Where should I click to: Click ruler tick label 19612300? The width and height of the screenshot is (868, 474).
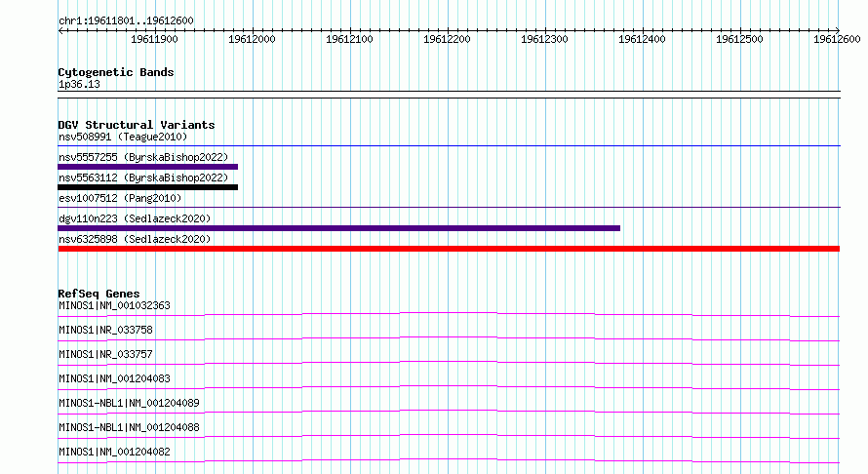(544, 39)
